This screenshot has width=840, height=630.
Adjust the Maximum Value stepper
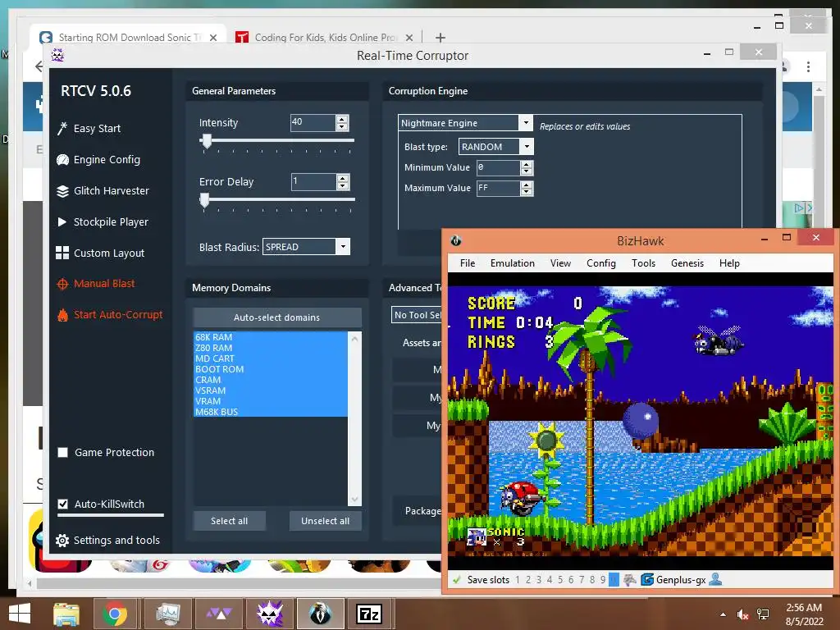click(527, 188)
